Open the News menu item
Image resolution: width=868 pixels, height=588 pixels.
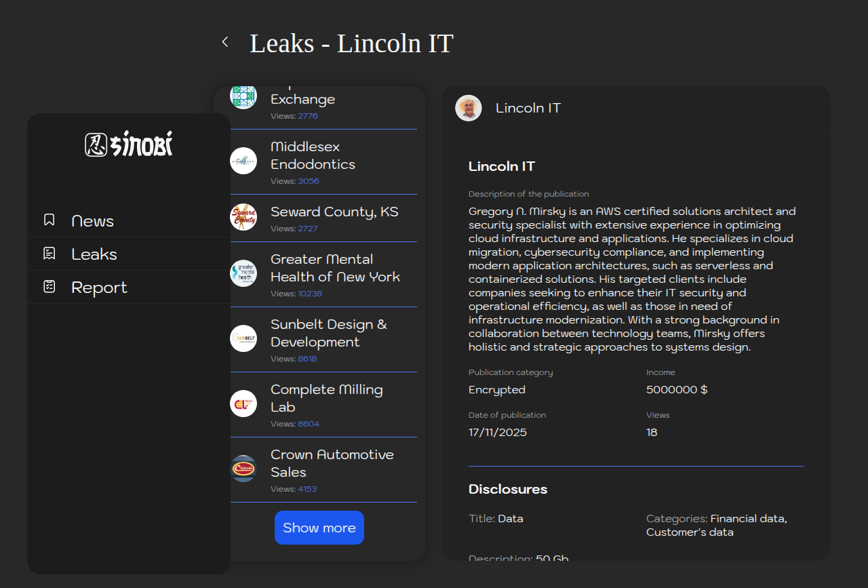click(x=92, y=221)
